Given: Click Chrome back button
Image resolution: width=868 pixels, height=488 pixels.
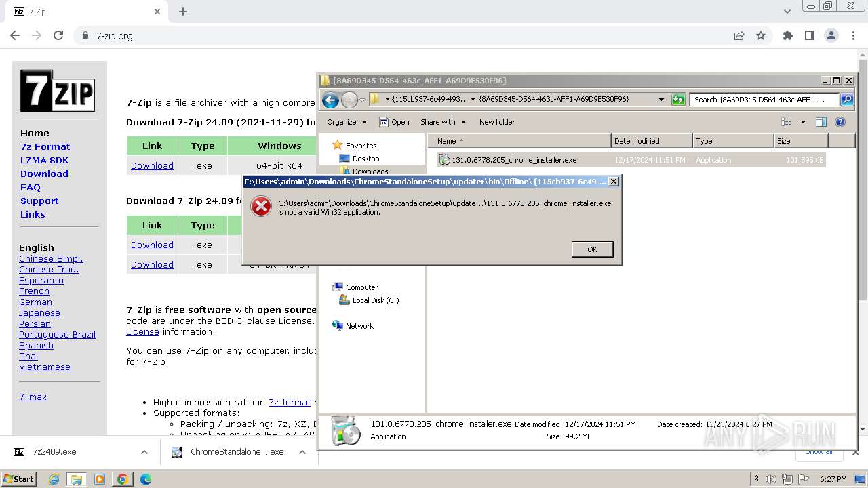Looking at the screenshot, I should click(15, 35).
